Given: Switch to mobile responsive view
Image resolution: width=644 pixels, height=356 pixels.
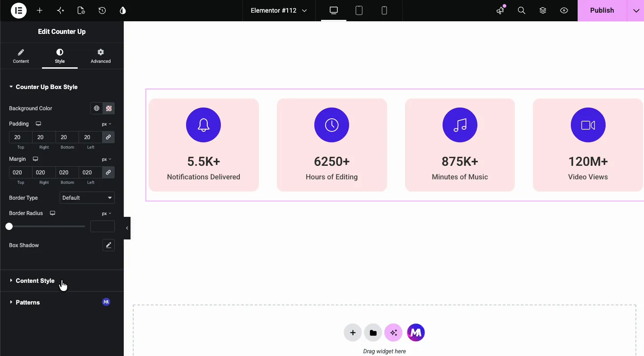Looking at the screenshot, I should pyautogui.click(x=384, y=10).
